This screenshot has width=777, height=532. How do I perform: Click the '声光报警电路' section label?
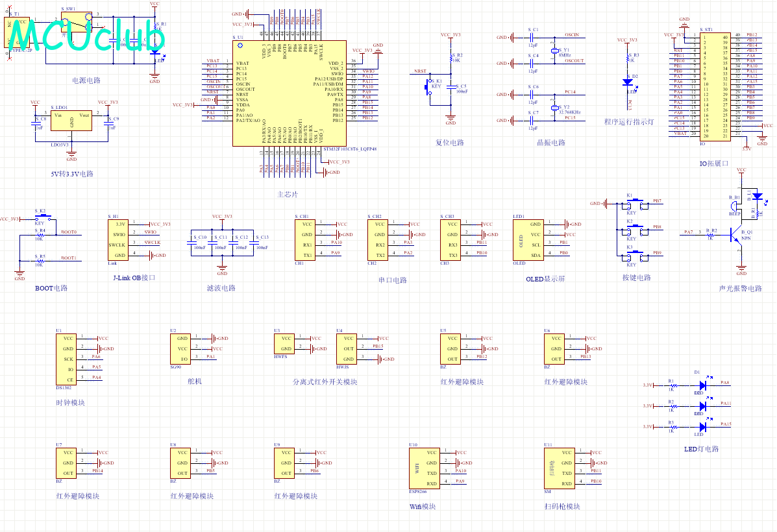(x=741, y=288)
